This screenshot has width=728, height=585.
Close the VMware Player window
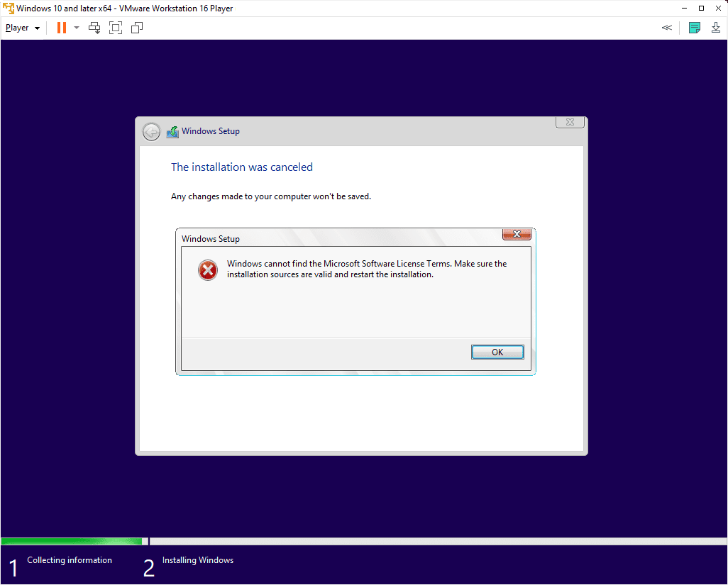click(718, 9)
